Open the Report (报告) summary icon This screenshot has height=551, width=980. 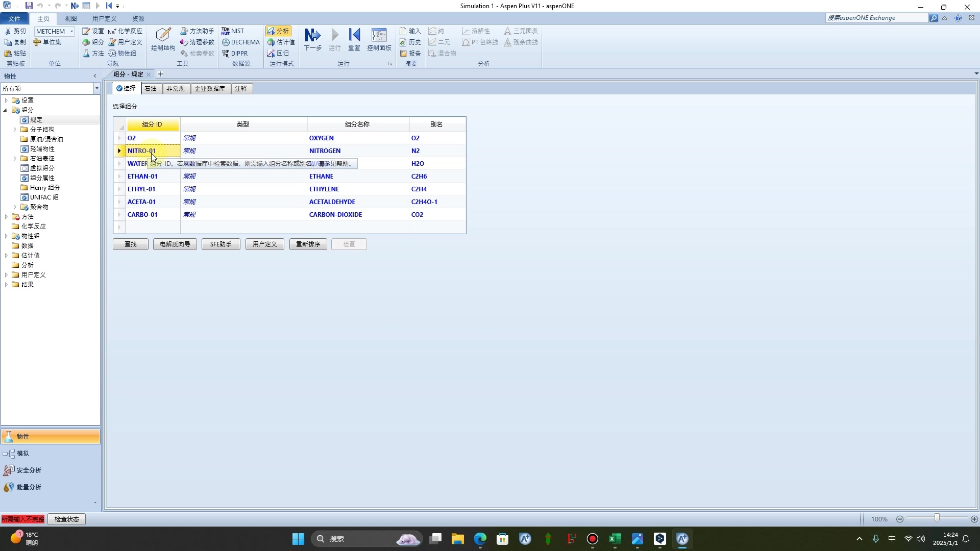click(410, 54)
